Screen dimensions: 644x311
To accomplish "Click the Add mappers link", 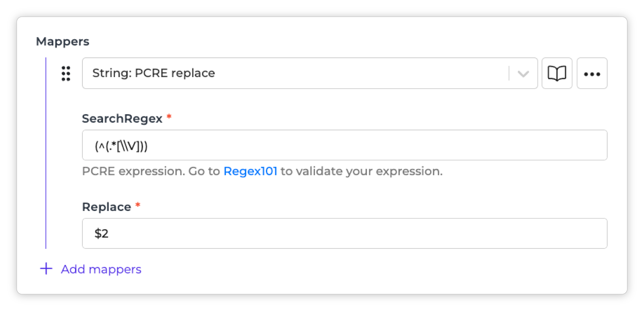I will tap(101, 269).
